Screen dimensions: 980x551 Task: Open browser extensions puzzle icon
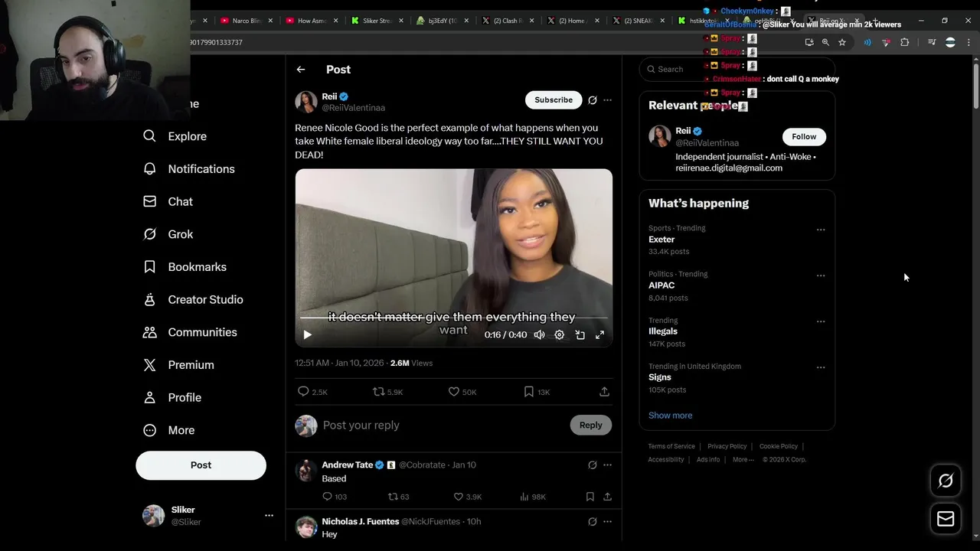click(x=904, y=42)
